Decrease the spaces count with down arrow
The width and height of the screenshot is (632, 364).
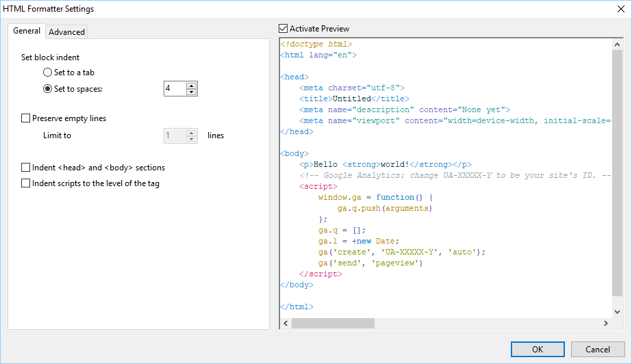[x=192, y=92]
